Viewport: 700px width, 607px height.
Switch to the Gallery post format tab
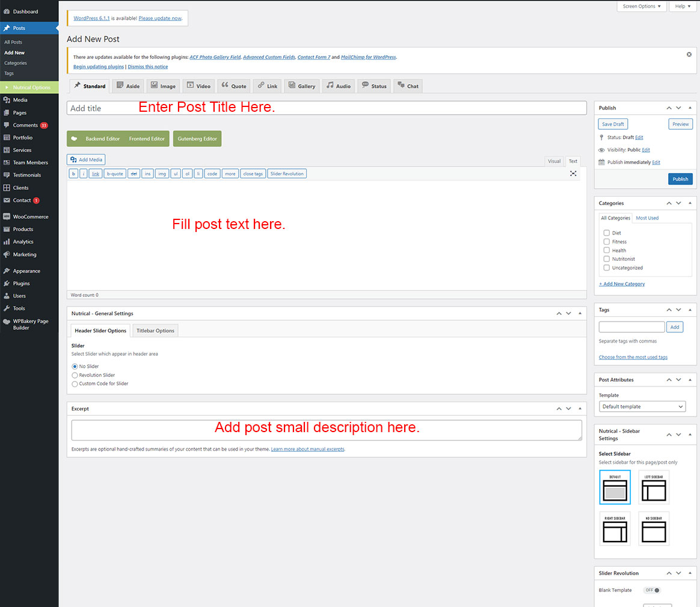[x=301, y=86]
